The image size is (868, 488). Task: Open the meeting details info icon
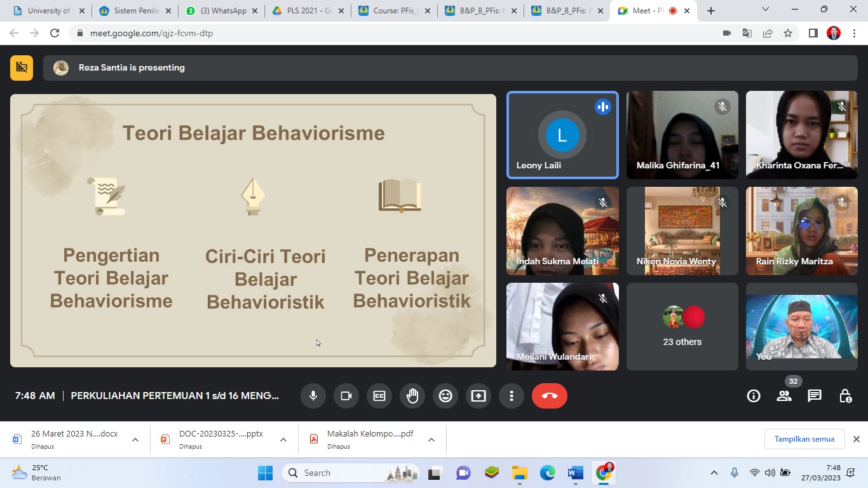[x=754, y=396]
